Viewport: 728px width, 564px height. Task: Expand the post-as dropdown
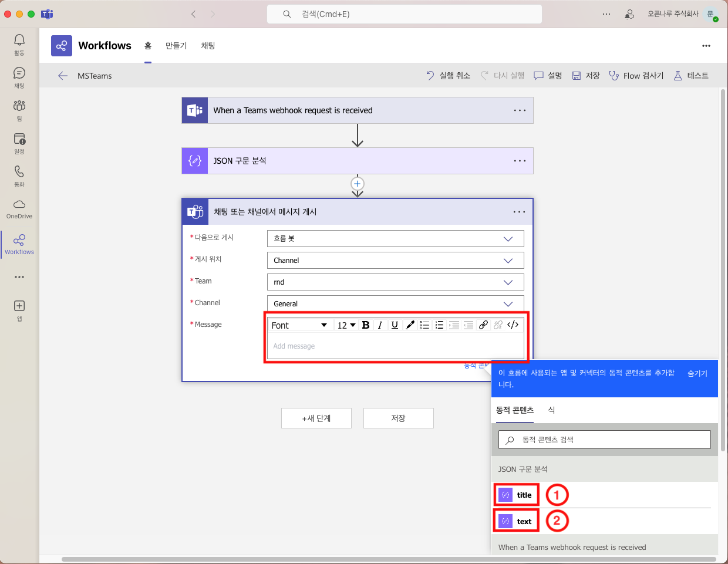point(395,239)
